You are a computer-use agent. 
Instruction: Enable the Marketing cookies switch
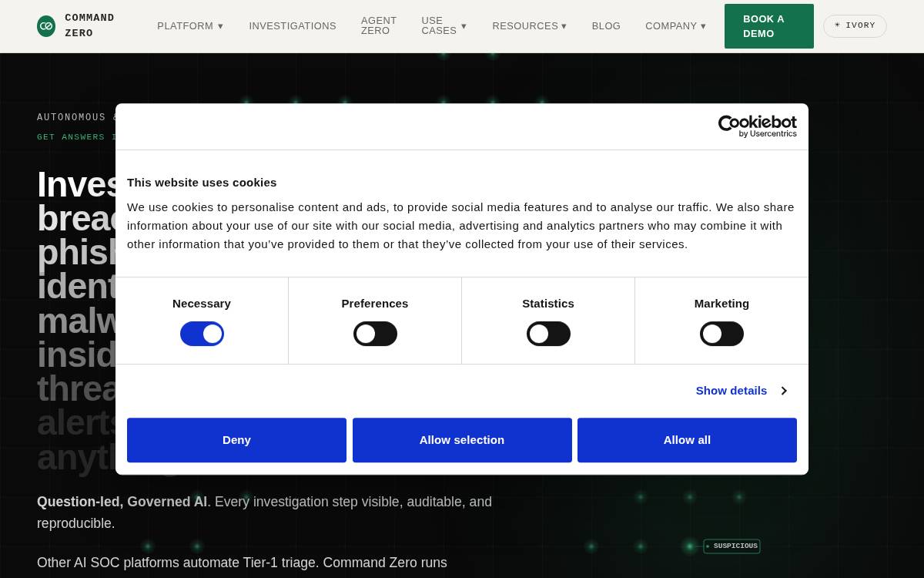coord(721,334)
